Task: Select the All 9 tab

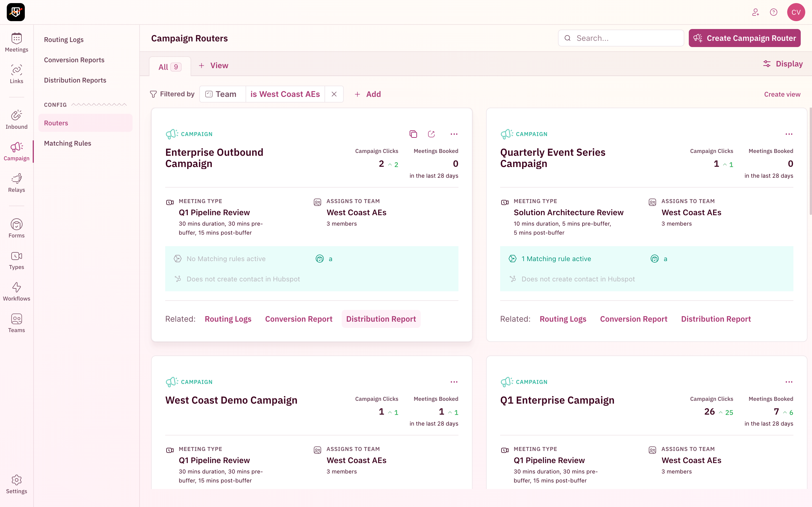Action: (170, 67)
